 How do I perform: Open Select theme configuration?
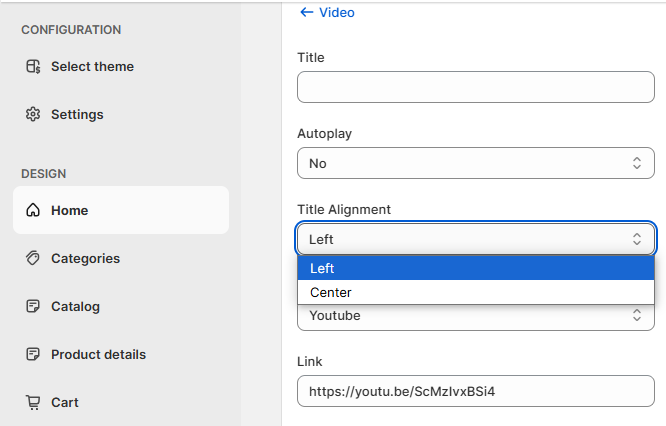tap(121, 67)
